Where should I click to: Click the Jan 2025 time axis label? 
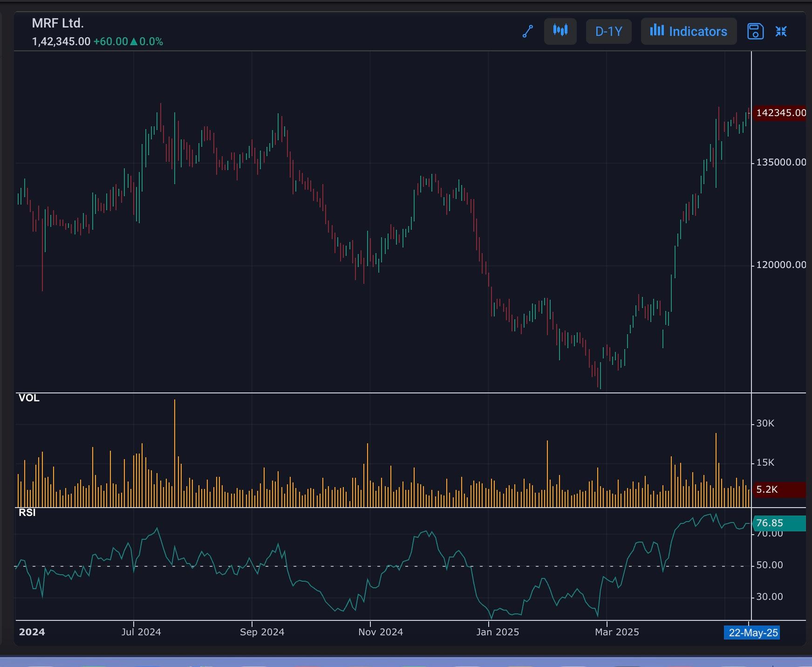498,632
